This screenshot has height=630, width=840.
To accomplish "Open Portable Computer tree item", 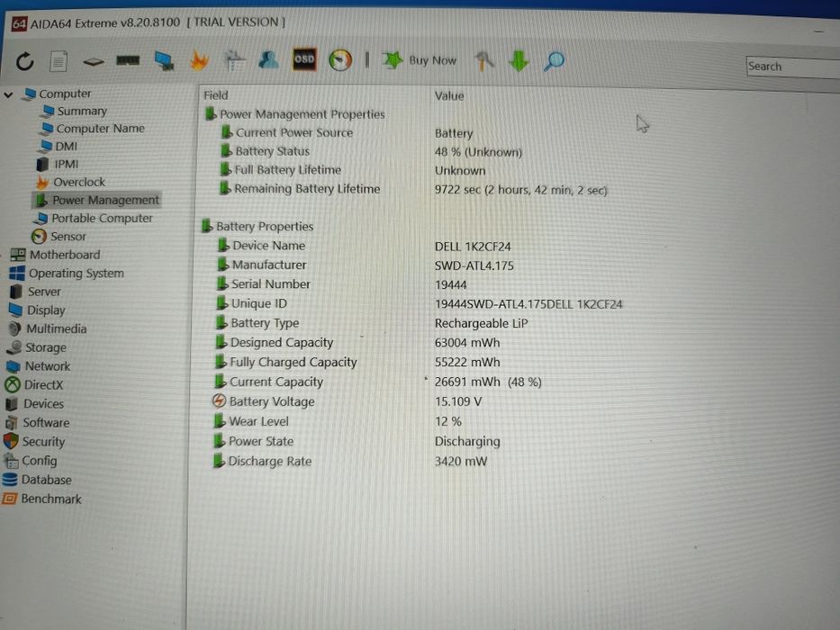I will click(94, 218).
